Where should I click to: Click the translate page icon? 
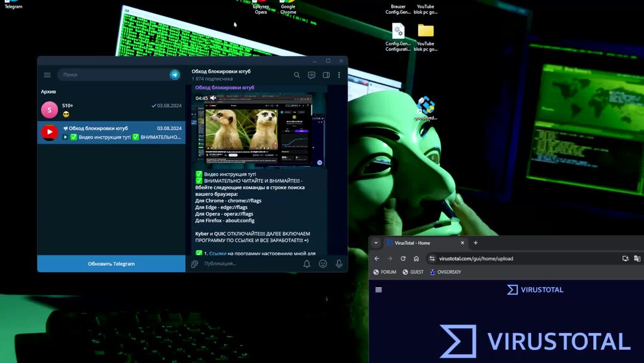[637, 259]
